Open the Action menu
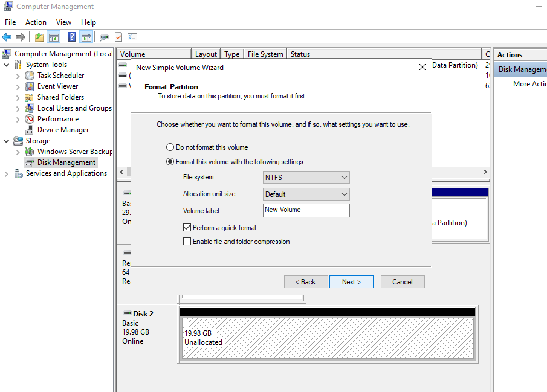The height and width of the screenshot is (392, 547). pos(36,22)
